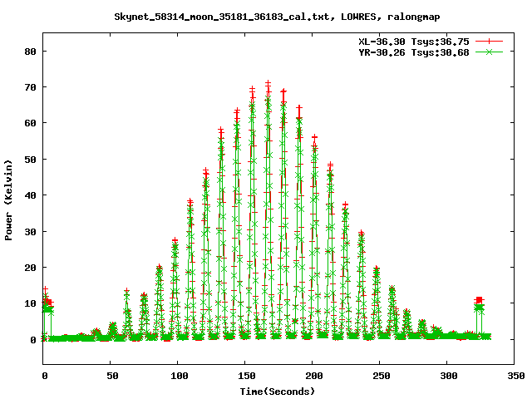This screenshot has width=532, height=399.
Task: Click the tallest peak near 71 Kelvin
Action: 268,83
